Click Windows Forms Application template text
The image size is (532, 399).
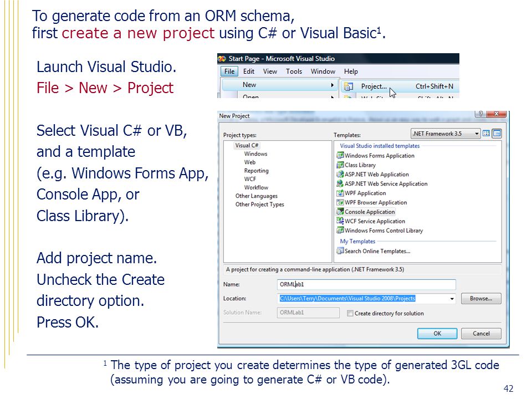(x=379, y=156)
